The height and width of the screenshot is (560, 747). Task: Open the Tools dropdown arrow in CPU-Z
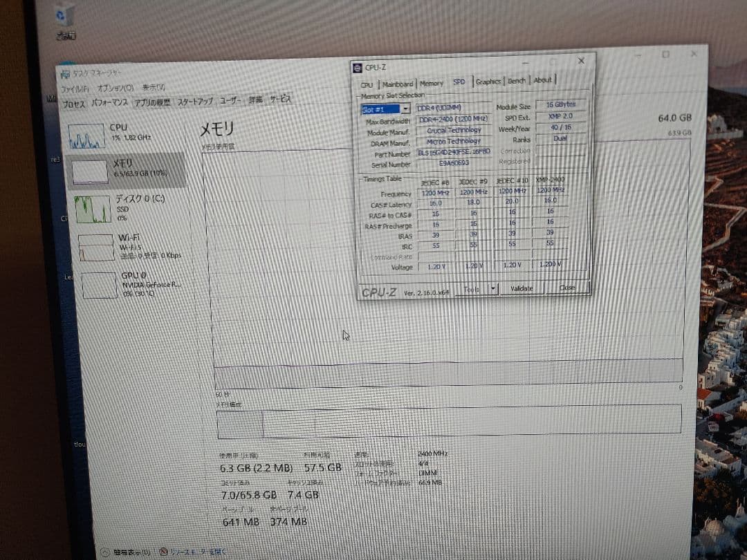(493, 288)
